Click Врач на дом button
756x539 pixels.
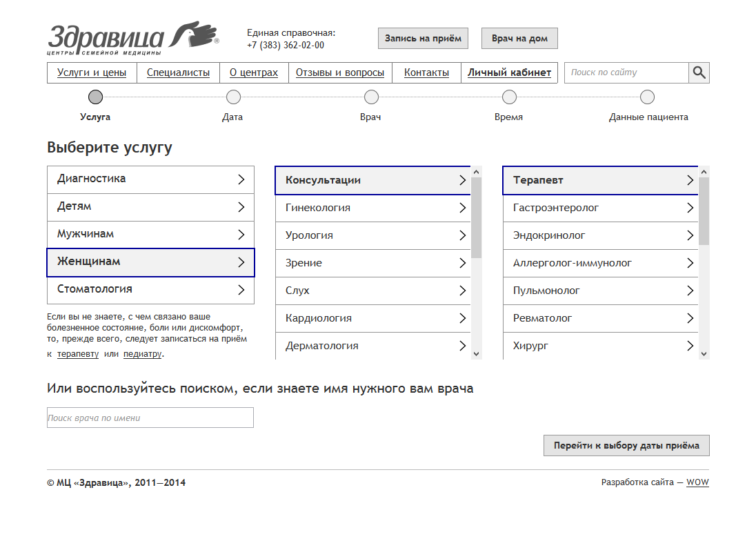coord(519,38)
